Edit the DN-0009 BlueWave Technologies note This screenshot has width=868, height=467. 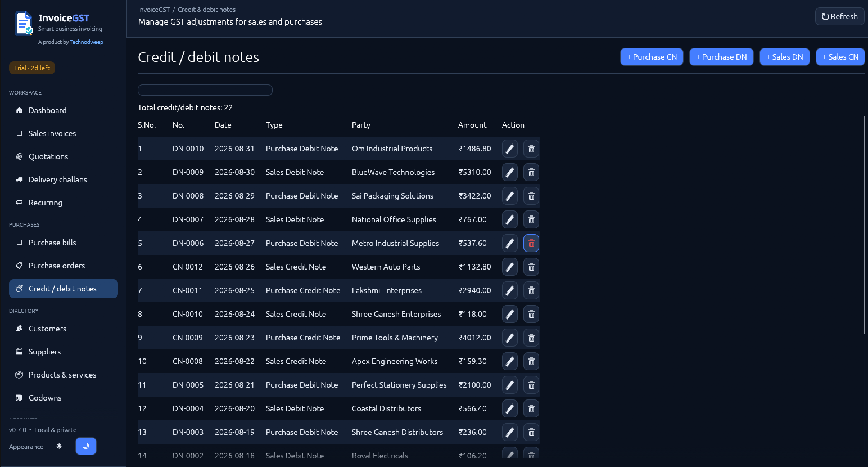click(510, 172)
